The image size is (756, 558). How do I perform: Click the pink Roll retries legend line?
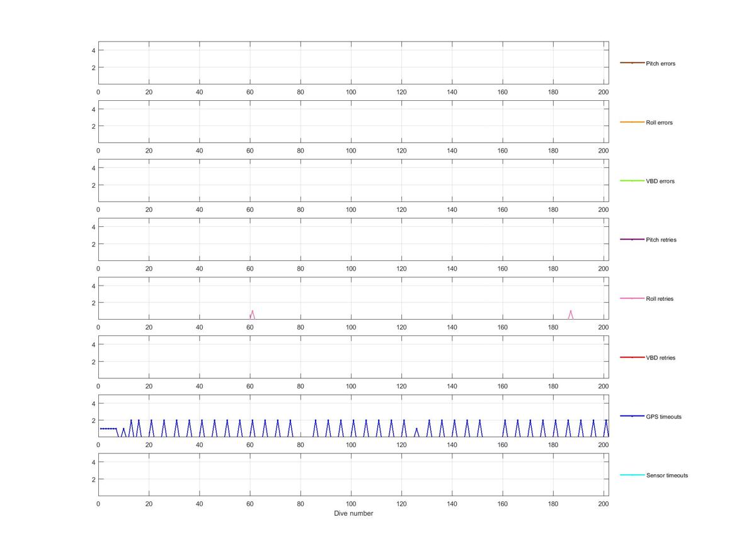(x=632, y=298)
